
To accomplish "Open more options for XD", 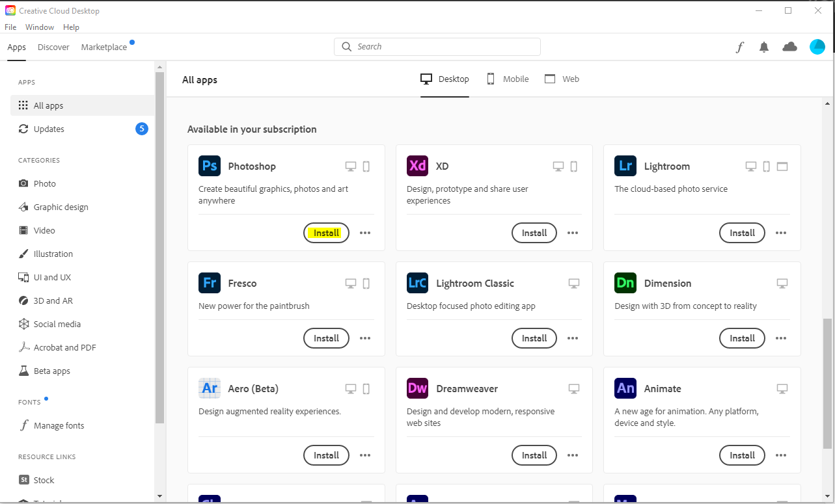I will pyautogui.click(x=573, y=233).
